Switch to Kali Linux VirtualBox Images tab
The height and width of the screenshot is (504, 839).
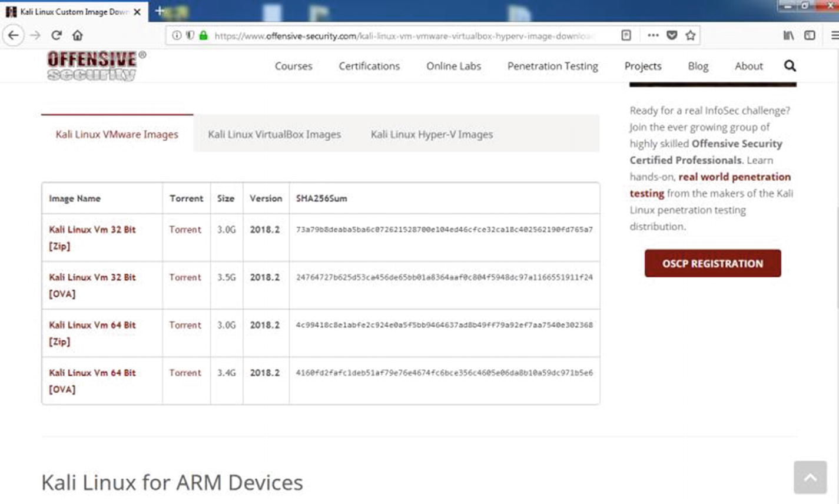(274, 134)
